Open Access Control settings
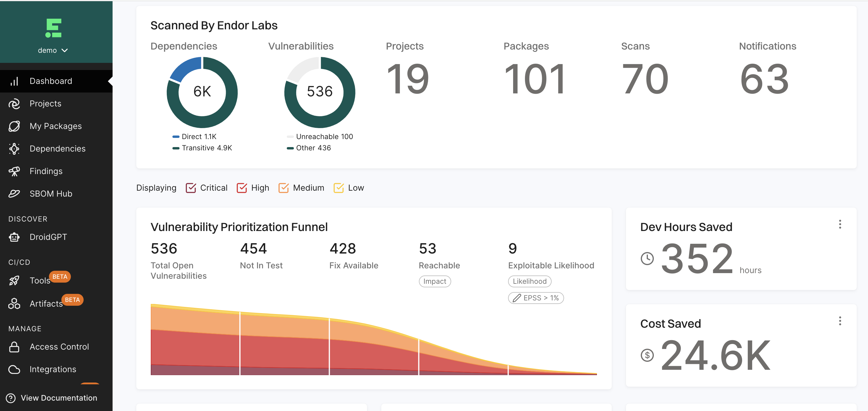Viewport: 868px width, 411px height. coord(56,347)
